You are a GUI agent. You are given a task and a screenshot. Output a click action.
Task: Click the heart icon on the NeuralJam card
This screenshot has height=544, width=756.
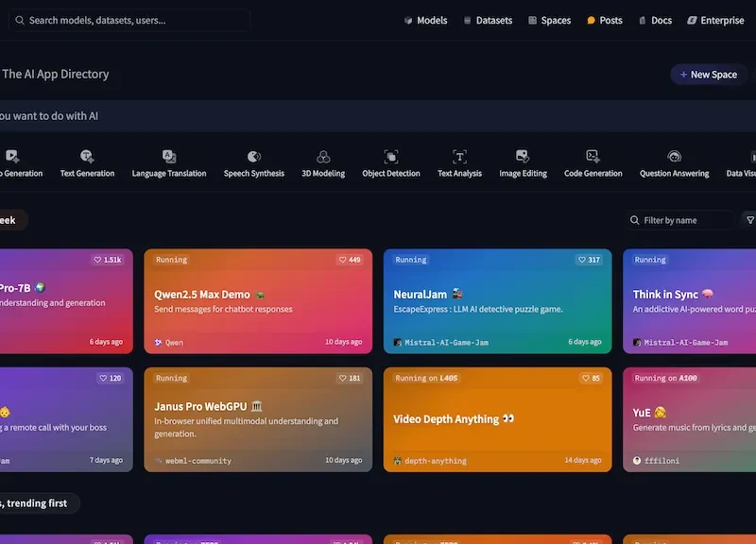[x=582, y=260]
